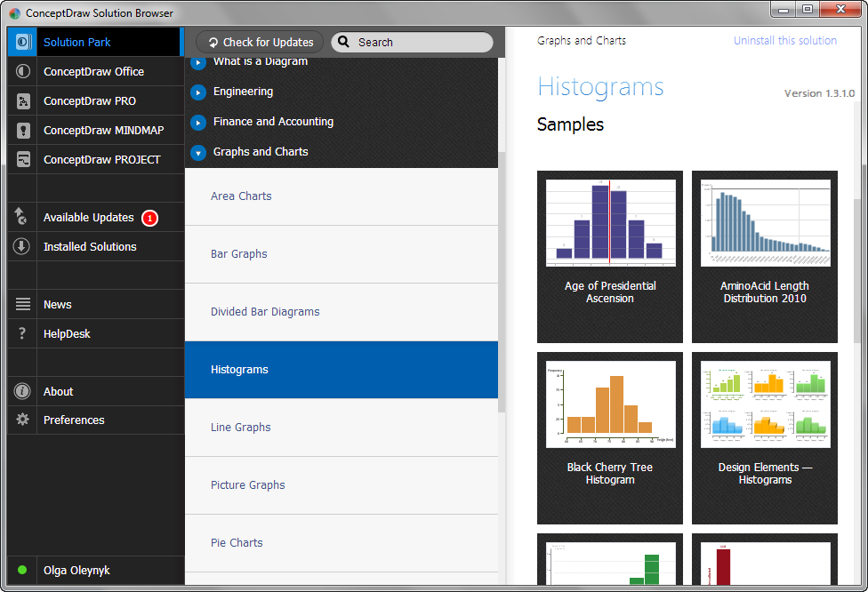Click the About info icon

tap(22, 391)
